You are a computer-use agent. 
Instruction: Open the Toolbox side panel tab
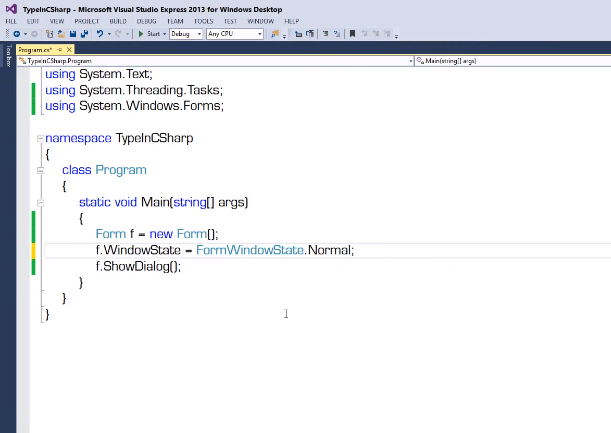pos(9,56)
